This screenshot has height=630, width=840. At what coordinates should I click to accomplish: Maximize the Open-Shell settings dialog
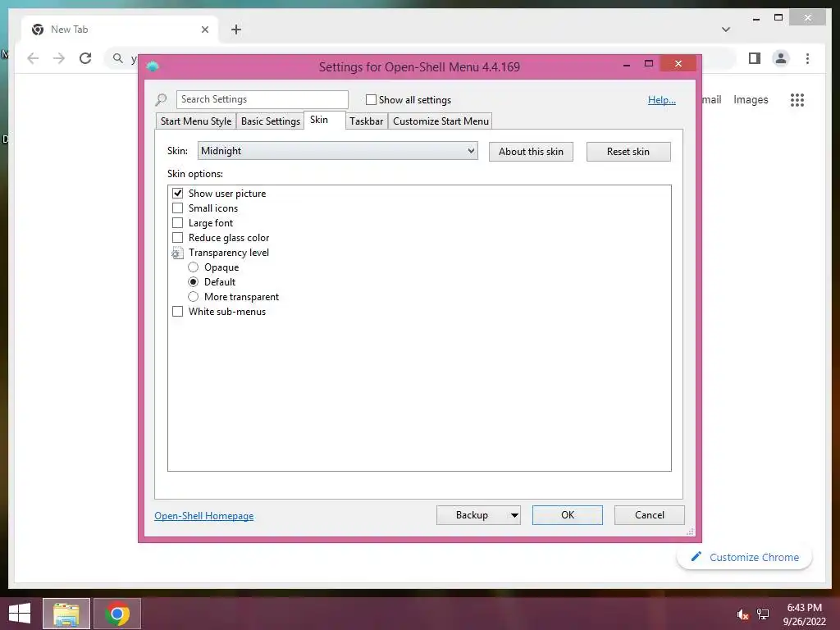point(649,64)
